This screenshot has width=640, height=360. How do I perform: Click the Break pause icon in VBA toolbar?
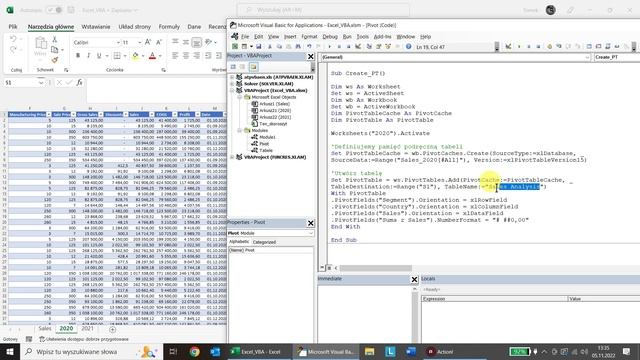click(339, 47)
